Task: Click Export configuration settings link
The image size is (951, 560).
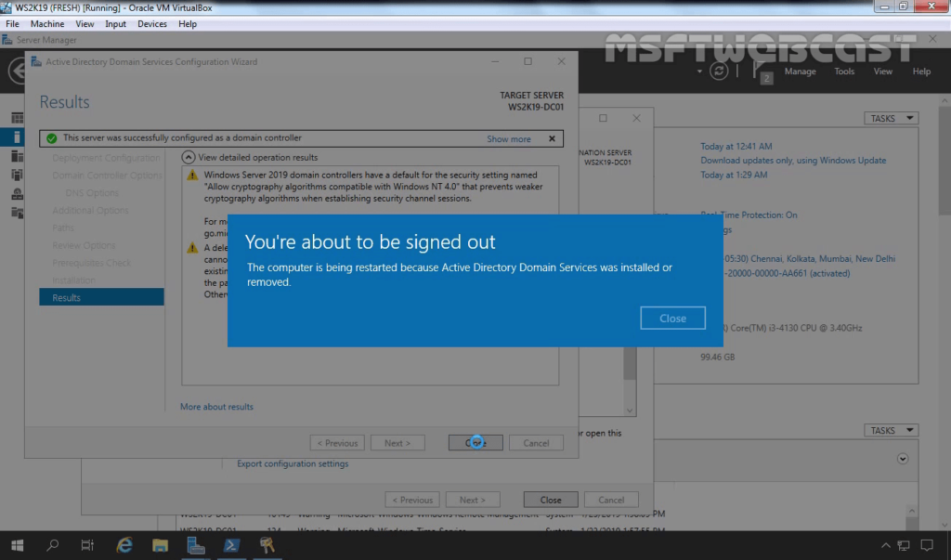Action: pos(293,463)
